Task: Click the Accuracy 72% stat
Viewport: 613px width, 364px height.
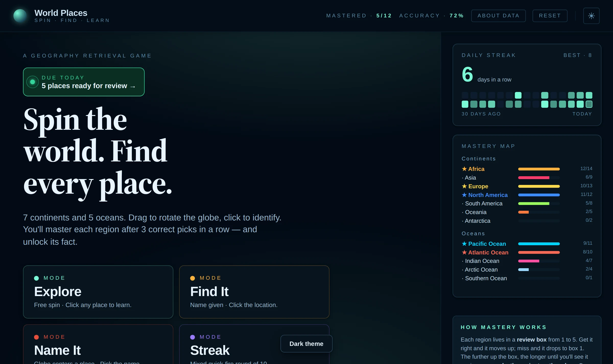Action: 431,16
